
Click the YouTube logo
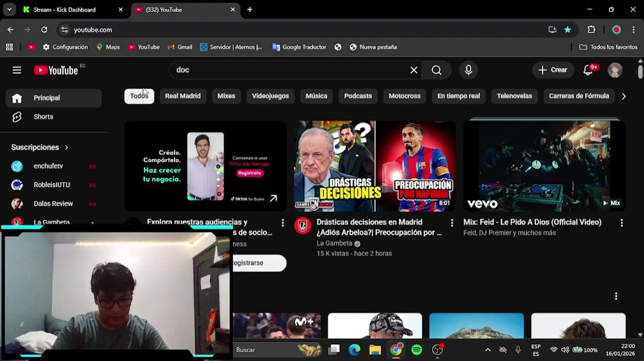coord(56,70)
